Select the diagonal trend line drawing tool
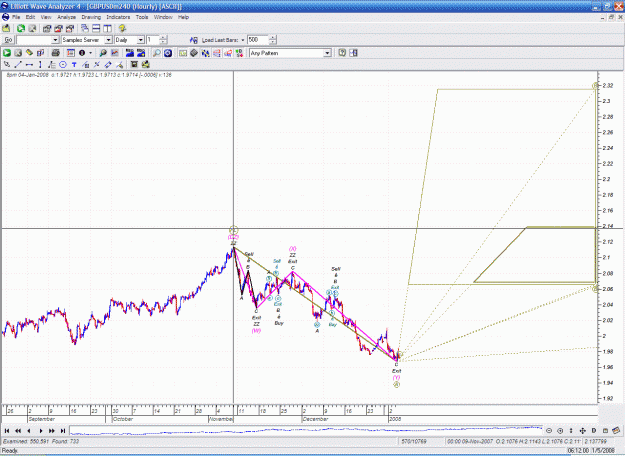The image size is (625, 456). pyautogui.click(x=18, y=64)
